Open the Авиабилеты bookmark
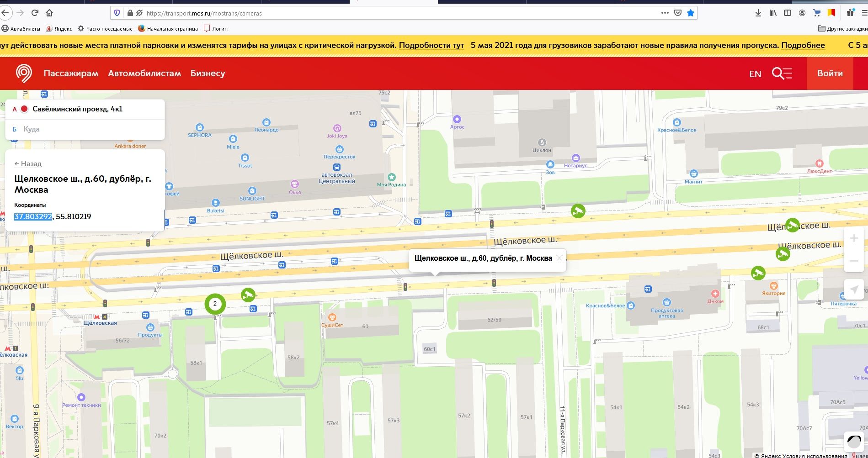 (21, 28)
